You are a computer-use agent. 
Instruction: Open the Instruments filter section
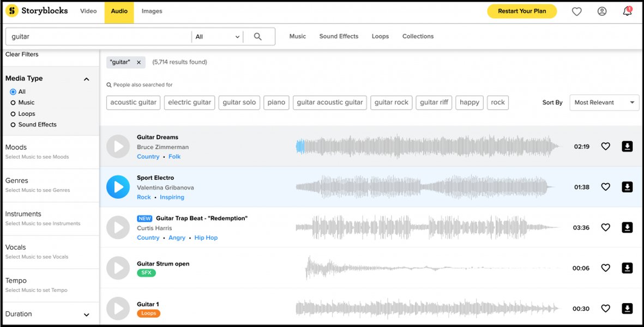(x=51, y=219)
